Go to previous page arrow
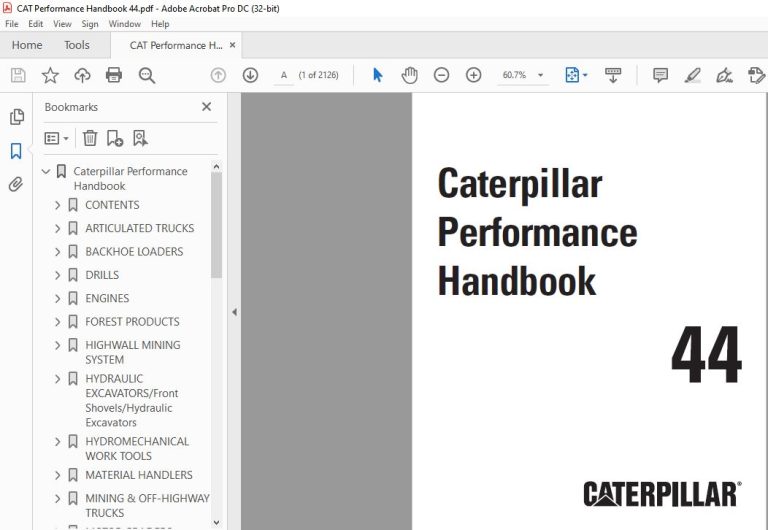Image resolution: width=768 pixels, height=530 pixels. pos(218,75)
